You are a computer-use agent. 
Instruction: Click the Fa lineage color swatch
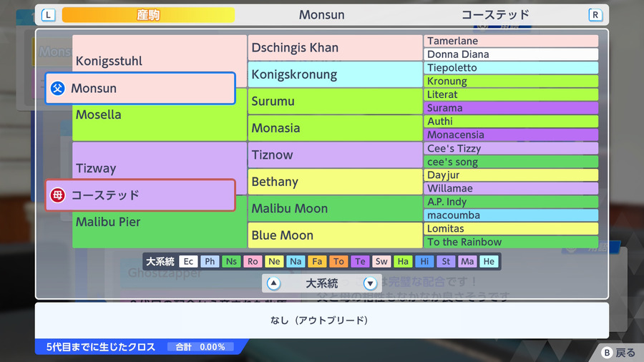click(317, 261)
